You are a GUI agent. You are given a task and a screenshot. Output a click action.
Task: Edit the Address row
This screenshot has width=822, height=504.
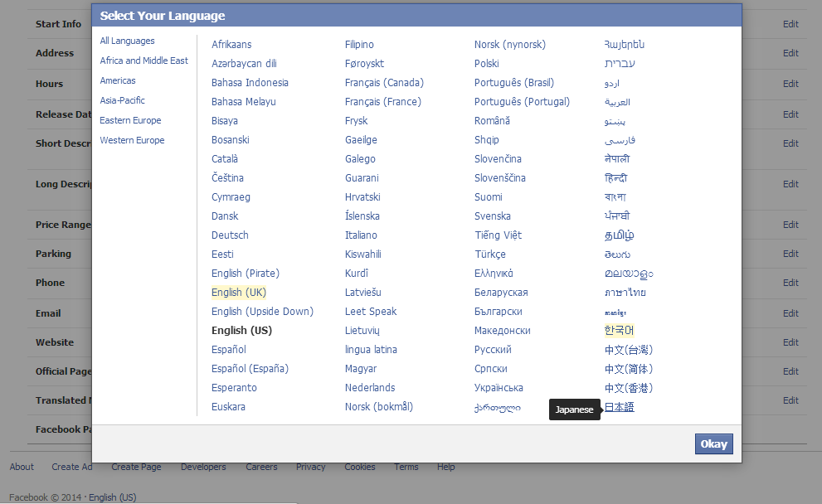pos(790,53)
